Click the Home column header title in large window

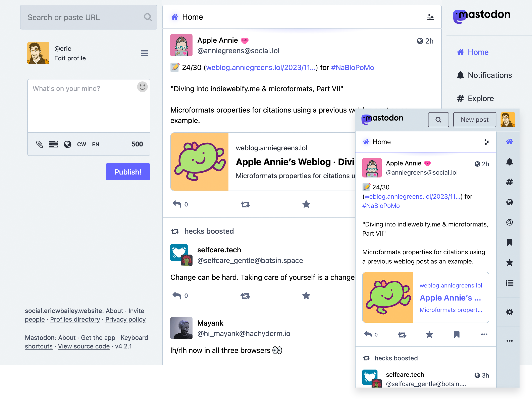[x=192, y=17]
